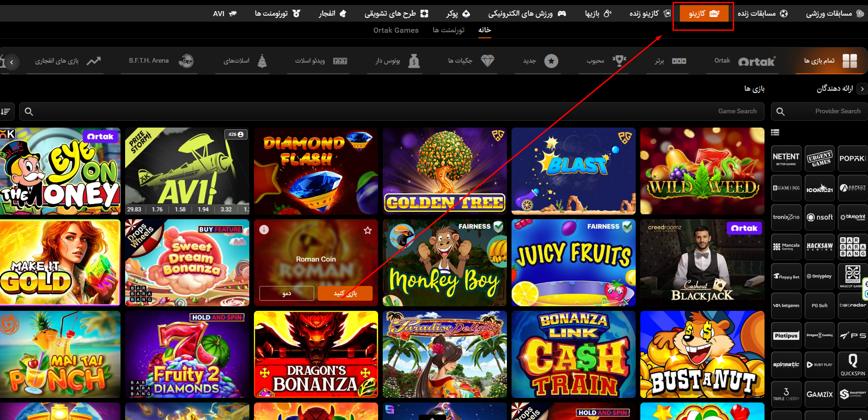Open the Wild Weed game thumbnail
The image size is (868, 420).
(702, 171)
